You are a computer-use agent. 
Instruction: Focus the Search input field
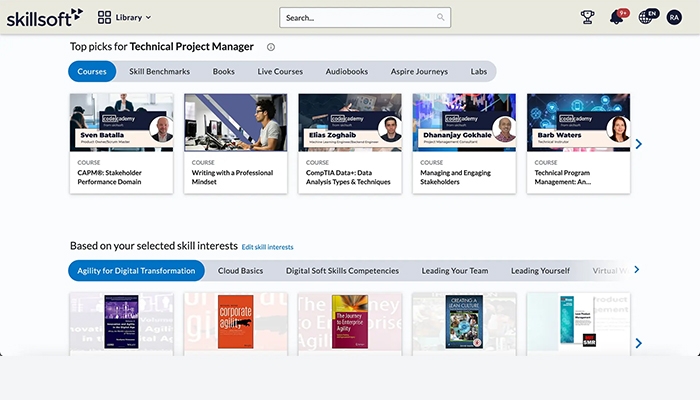pos(365,17)
